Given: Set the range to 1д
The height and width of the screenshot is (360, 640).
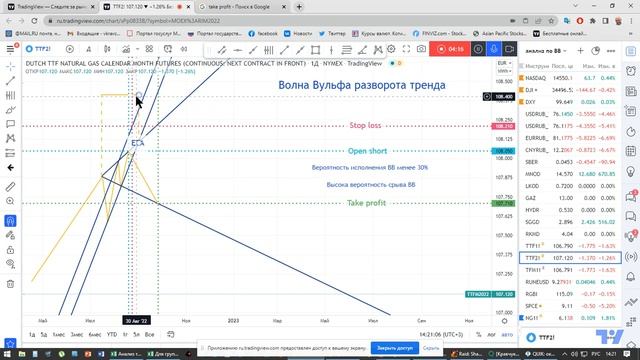Looking at the screenshot, I should [32, 335].
